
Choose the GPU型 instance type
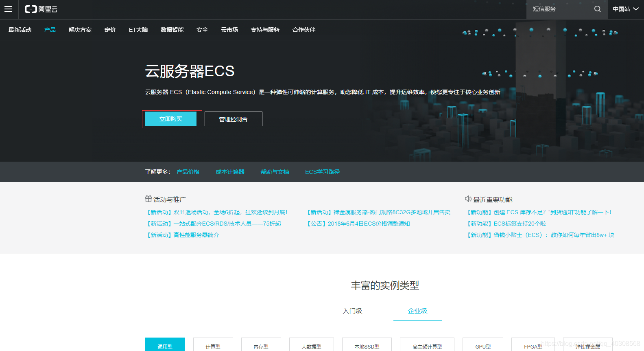[483, 345]
